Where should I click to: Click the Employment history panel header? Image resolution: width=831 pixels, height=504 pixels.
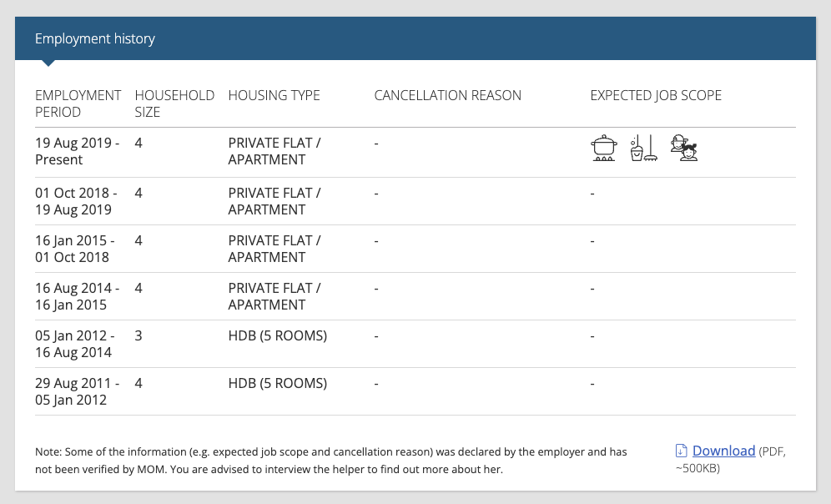pyautogui.click(x=415, y=38)
